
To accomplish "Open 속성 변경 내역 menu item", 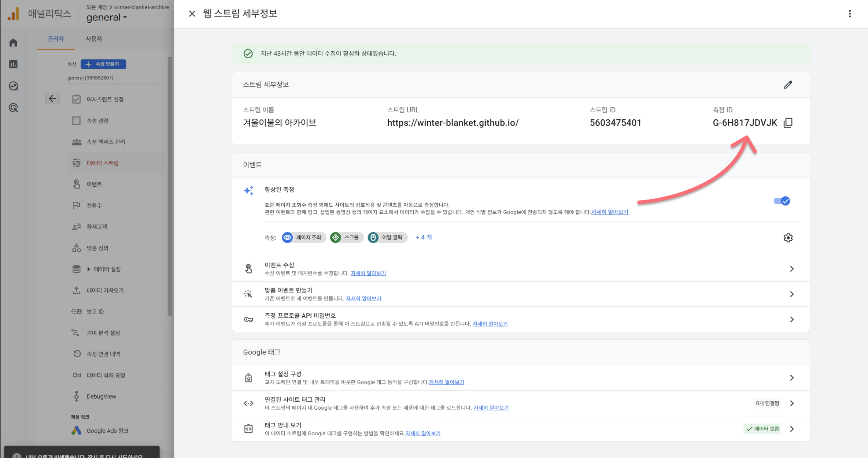I will pos(117,354).
